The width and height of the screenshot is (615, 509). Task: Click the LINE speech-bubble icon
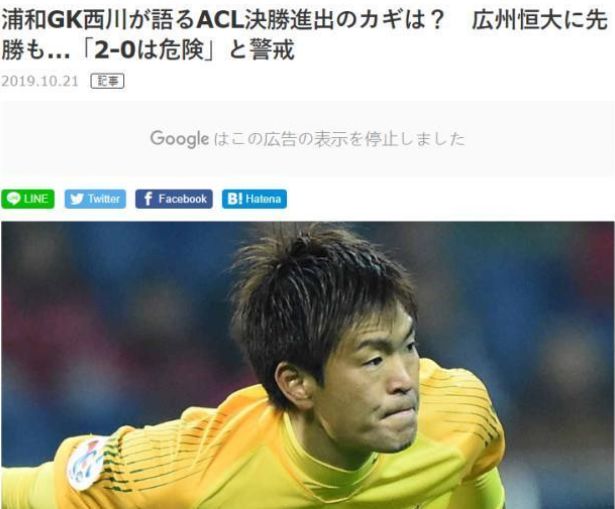click(13, 199)
